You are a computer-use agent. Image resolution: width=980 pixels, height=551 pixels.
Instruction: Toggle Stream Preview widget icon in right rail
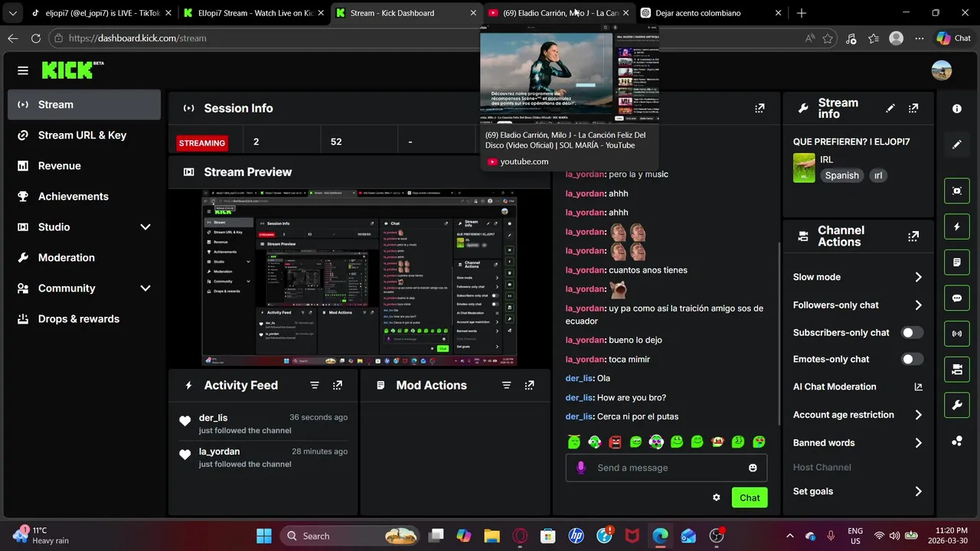957,191
